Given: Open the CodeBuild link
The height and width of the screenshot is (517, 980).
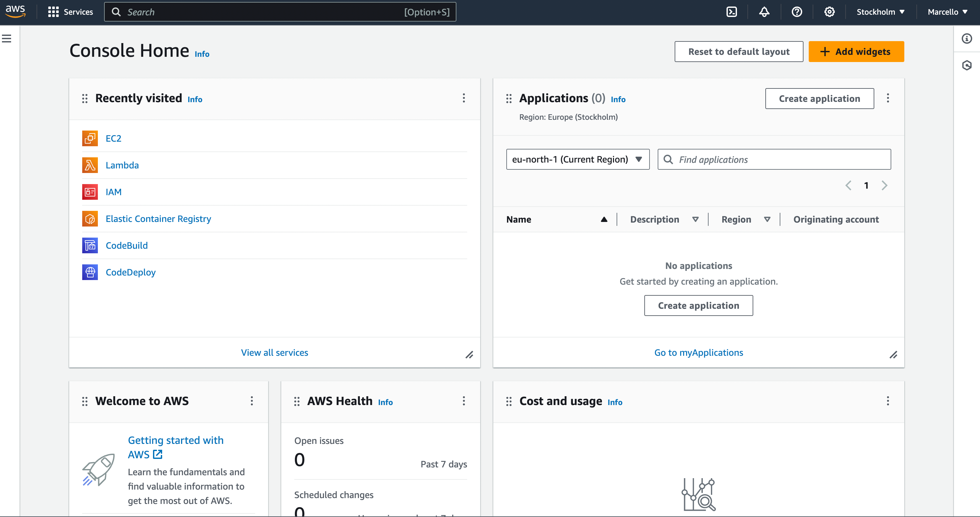Looking at the screenshot, I should pos(127,245).
